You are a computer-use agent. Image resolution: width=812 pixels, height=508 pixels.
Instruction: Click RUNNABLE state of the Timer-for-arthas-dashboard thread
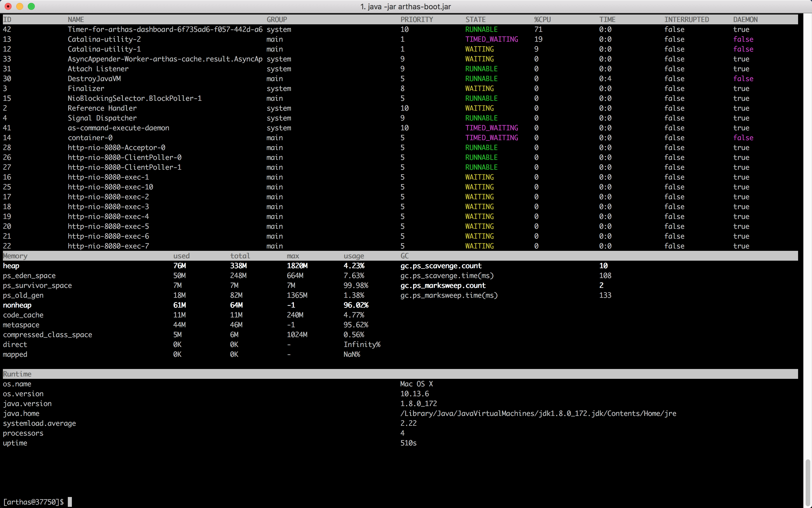click(481, 29)
